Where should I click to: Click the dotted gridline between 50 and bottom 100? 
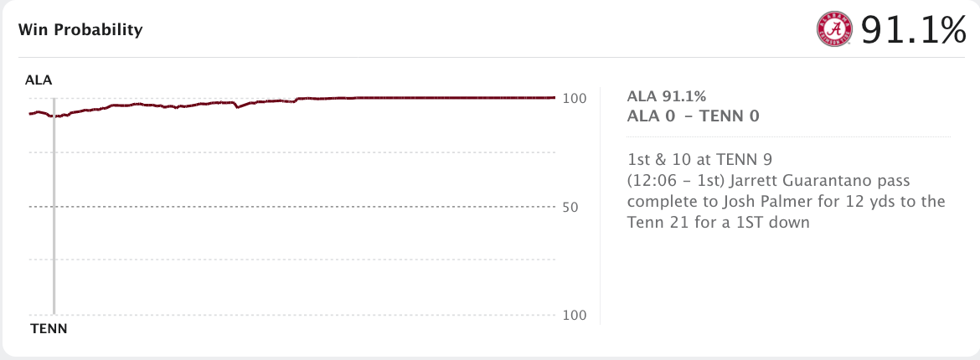pyautogui.click(x=292, y=260)
